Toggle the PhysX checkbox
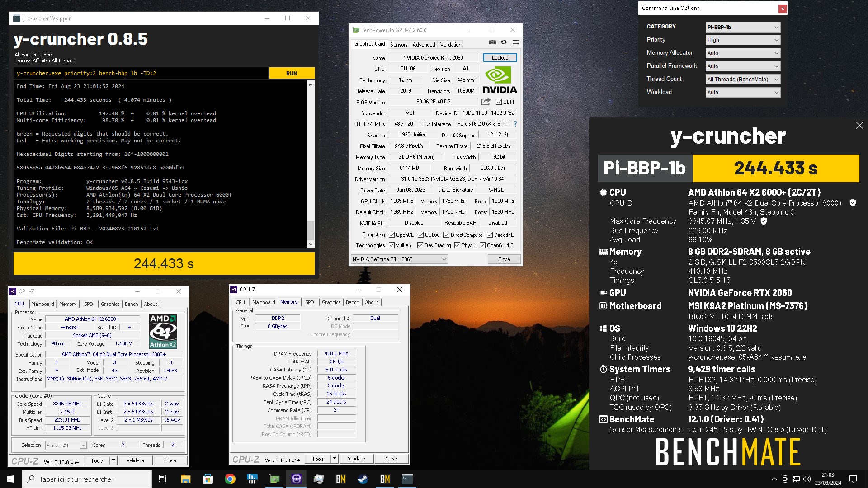The width and height of the screenshot is (868, 488). coord(457,245)
